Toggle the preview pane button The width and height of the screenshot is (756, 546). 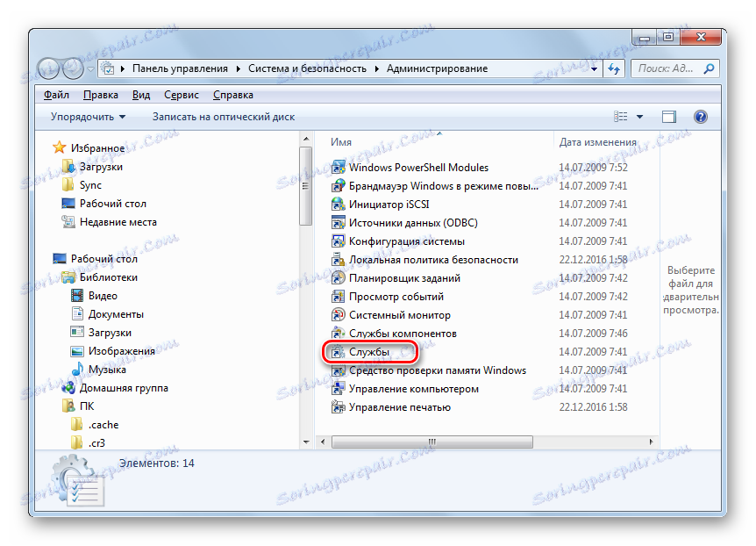[x=668, y=117]
